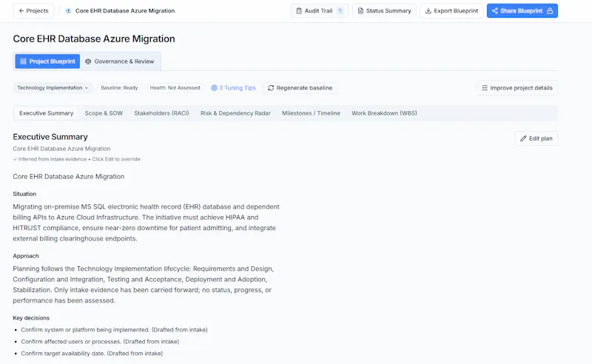592x364 pixels.
Task: Open the Stakeholders (RACI) tab
Action: pyautogui.click(x=161, y=113)
